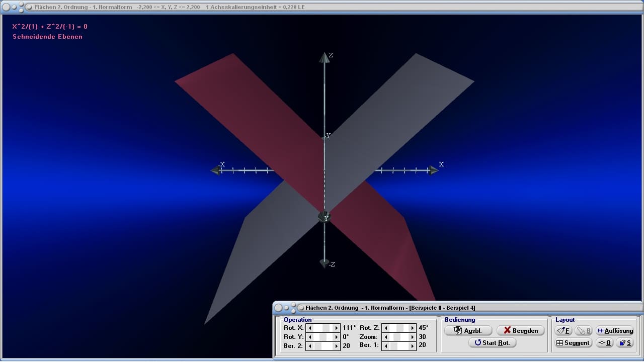Decrease Rot. X with left arrow

(x=310, y=328)
